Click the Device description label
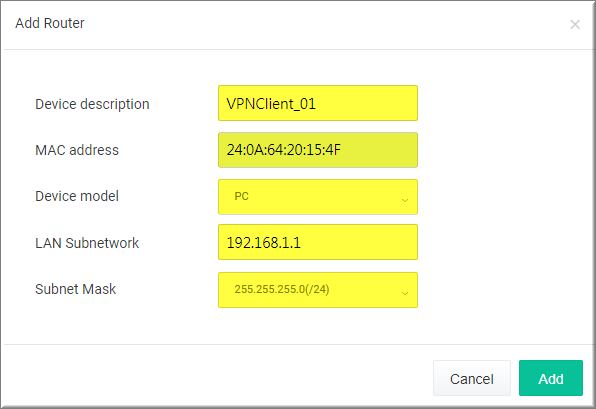The image size is (596, 409). 92,104
